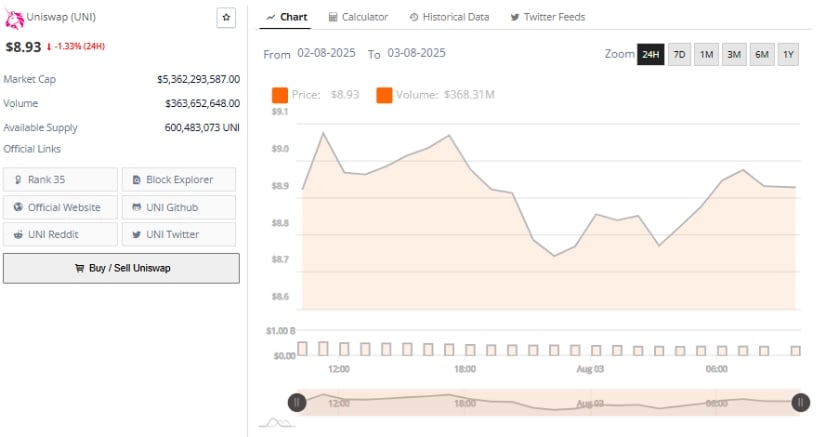Click the Official Links label
This screenshot has width=825, height=437.
pos(32,149)
